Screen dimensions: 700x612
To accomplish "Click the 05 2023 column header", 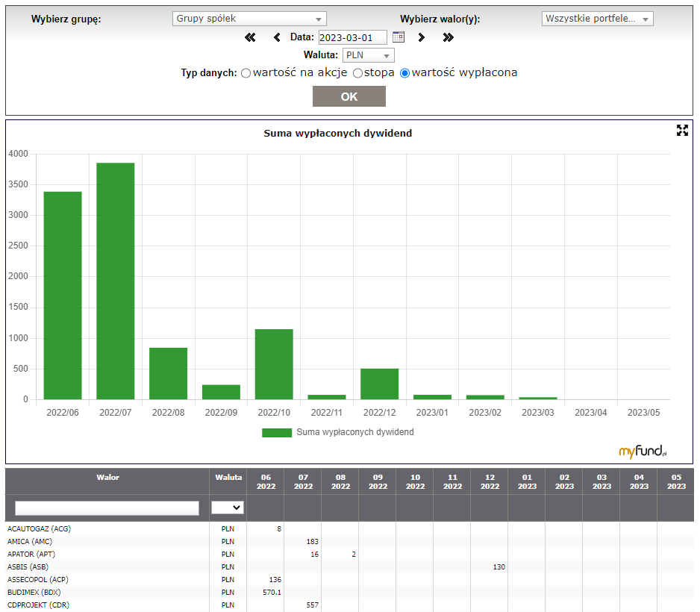I will pyautogui.click(x=676, y=481).
